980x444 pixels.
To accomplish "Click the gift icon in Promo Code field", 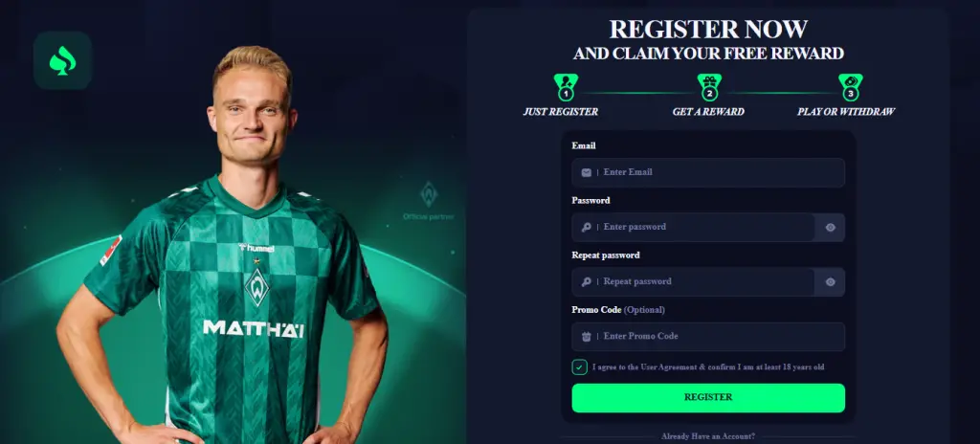I will (587, 337).
